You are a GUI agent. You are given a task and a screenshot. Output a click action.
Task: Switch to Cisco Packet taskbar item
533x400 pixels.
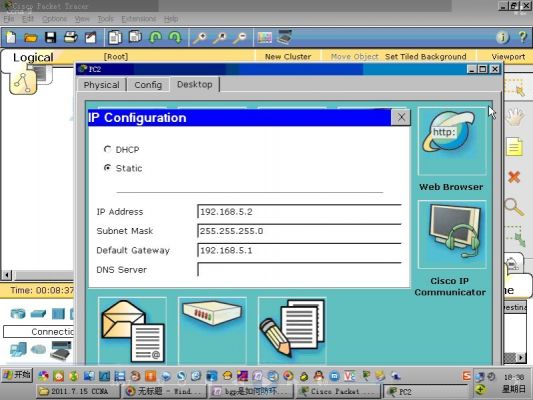click(x=337, y=391)
